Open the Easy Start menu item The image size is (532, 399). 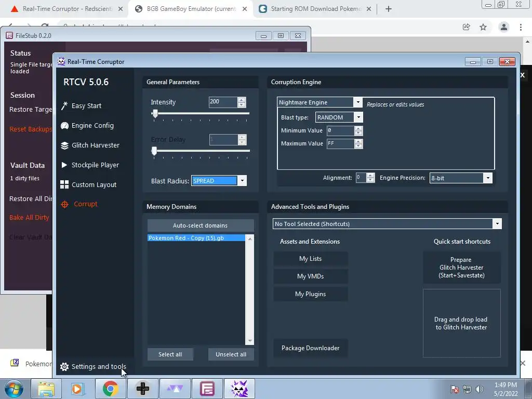tap(86, 106)
